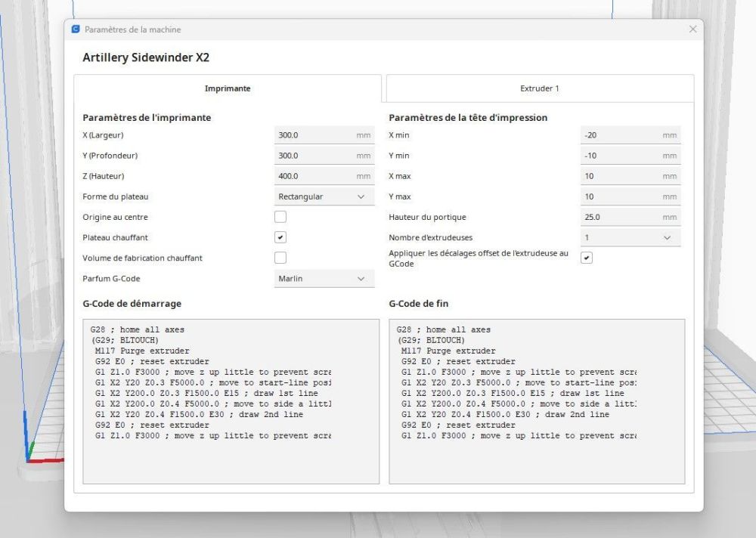The image size is (756, 538).
Task: Open the Nombre d'extrudeuses dropdown
Action: tap(631, 237)
